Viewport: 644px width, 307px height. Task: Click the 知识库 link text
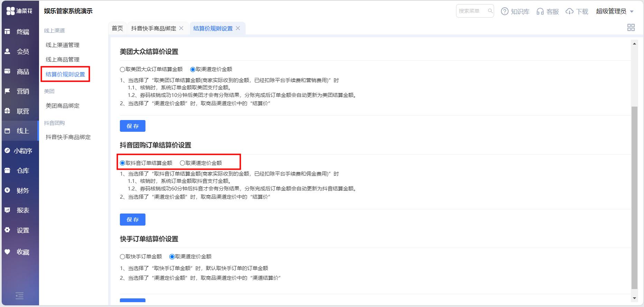coord(520,11)
